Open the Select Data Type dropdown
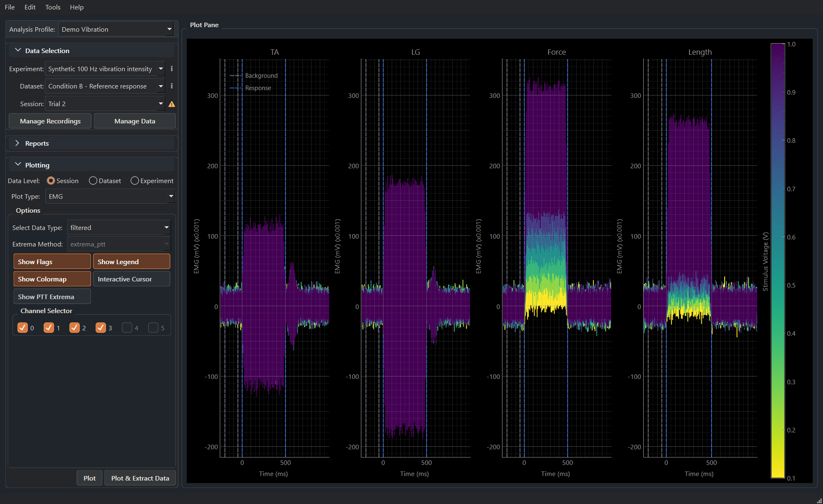 (x=119, y=228)
